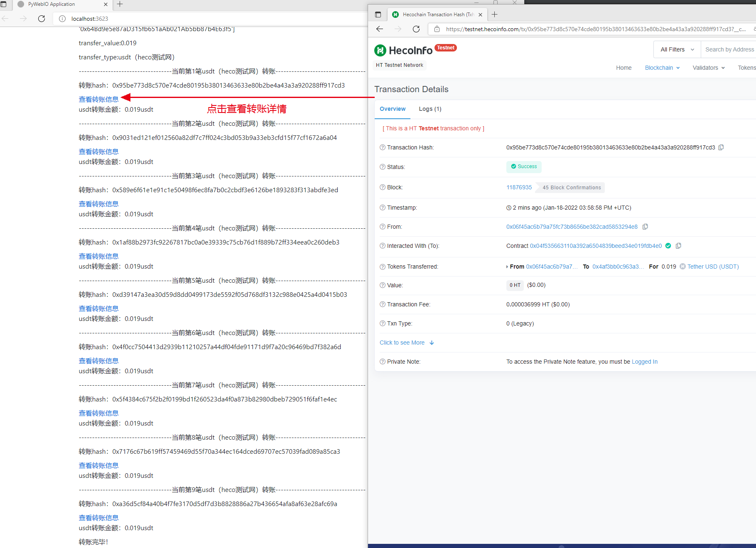
Task: Click the HT Testnet Network label
Action: tap(399, 65)
